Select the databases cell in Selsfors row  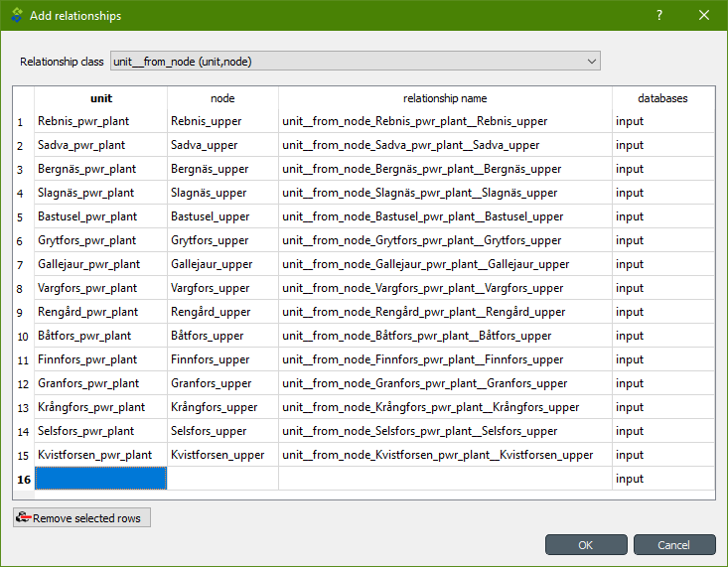(x=663, y=431)
